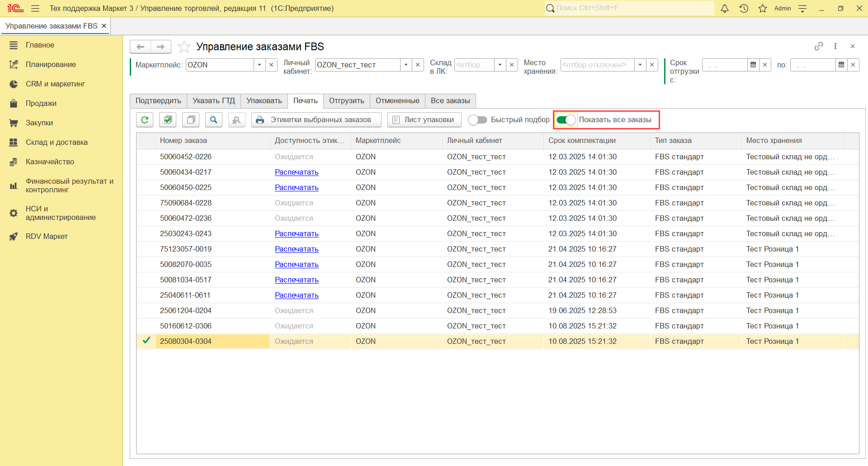The image size is (868, 466).
Task: Click the green refresh list icon
Action: (145, 120)
